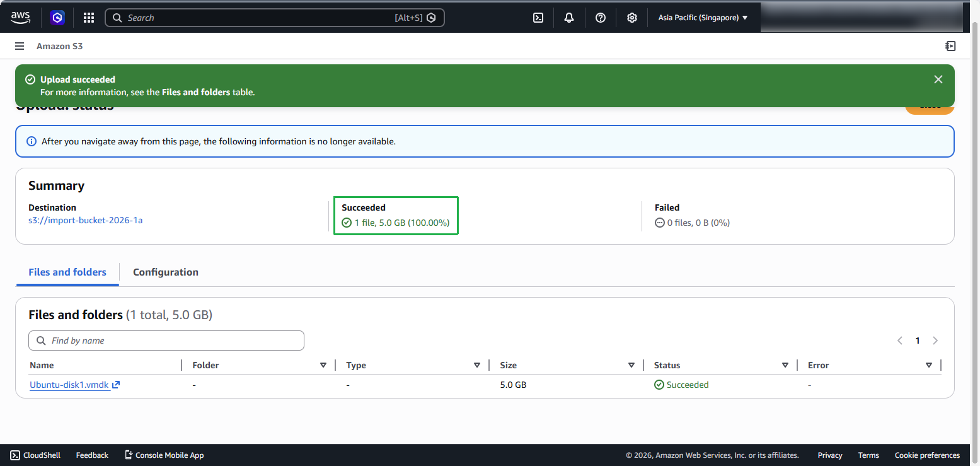The height and width of the screenshot is (466, 980).
Task: Switch to the Configuration tab
Action: point(166,272)
